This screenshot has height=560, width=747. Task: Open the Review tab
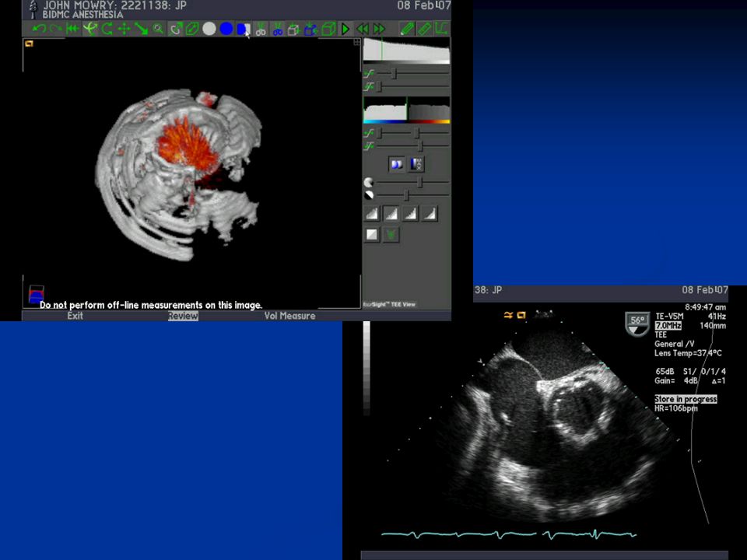[x=183, y=316]
